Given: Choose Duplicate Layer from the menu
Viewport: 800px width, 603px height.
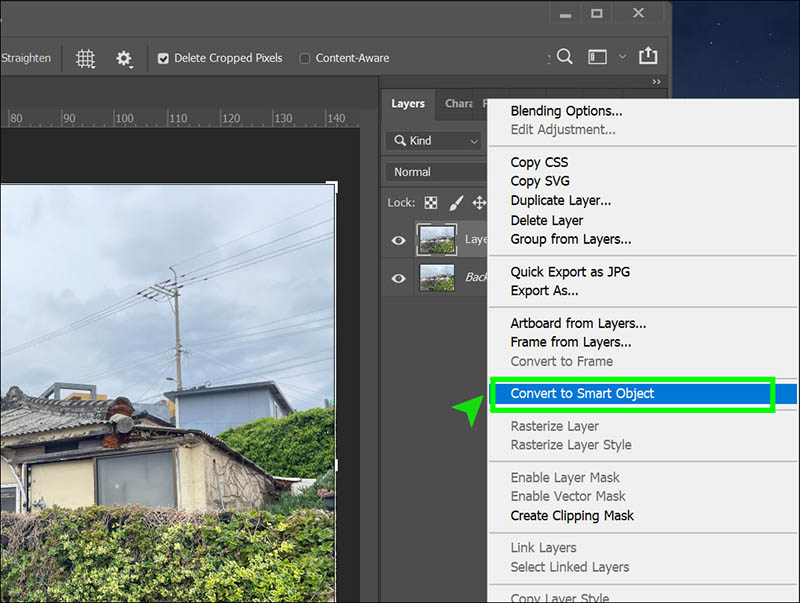Looking at the screenshot, I should pyautogui.click(x=561, y=201).
